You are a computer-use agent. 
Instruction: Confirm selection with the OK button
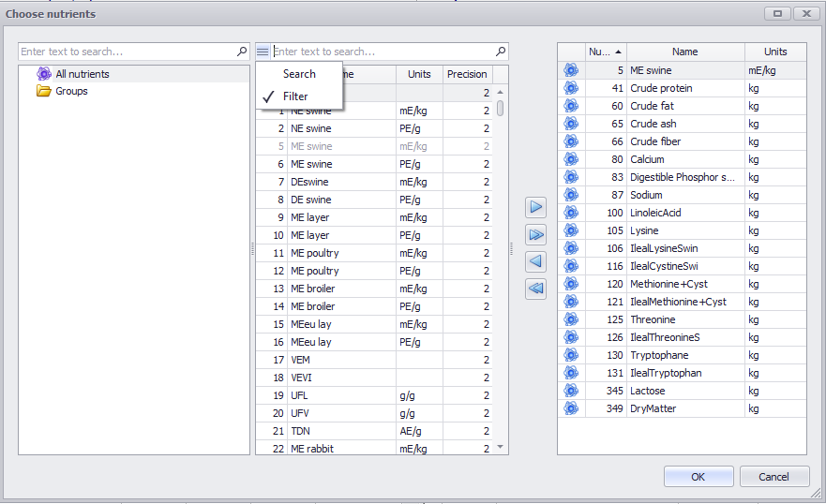tap(698, 477)
